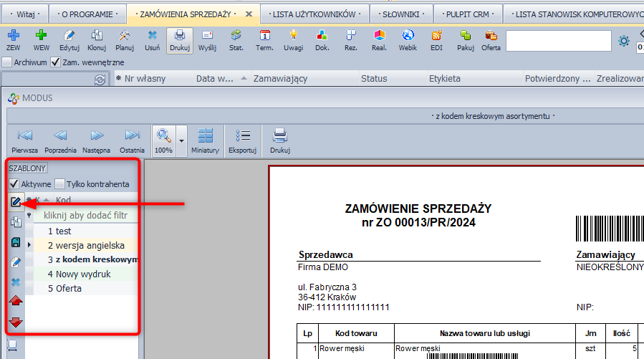Switch to the SŁOWNIKI tab
Viewport: 644px width, 359px height.
(x=401, y=14)
